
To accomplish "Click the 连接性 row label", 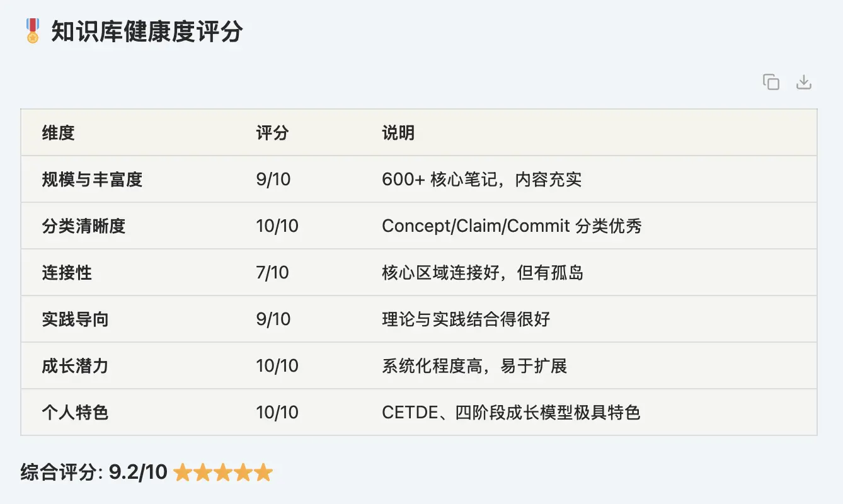I will click(67, 273).
